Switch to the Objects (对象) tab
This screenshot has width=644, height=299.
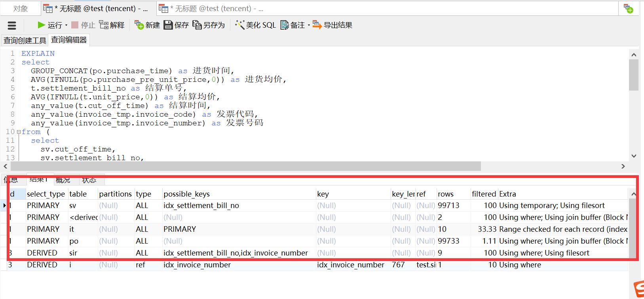point(21,8)
